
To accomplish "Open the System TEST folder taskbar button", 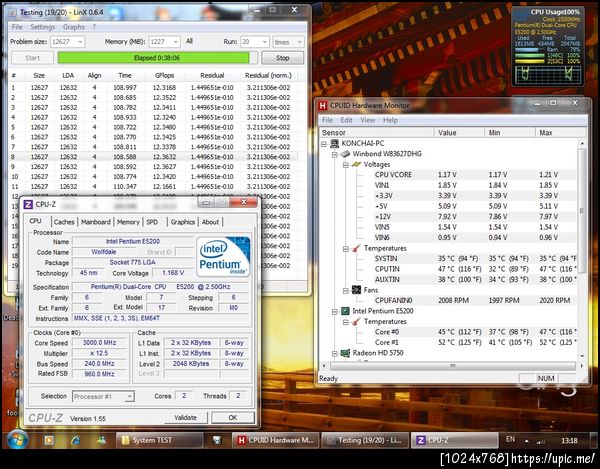I will pos(159,440).
